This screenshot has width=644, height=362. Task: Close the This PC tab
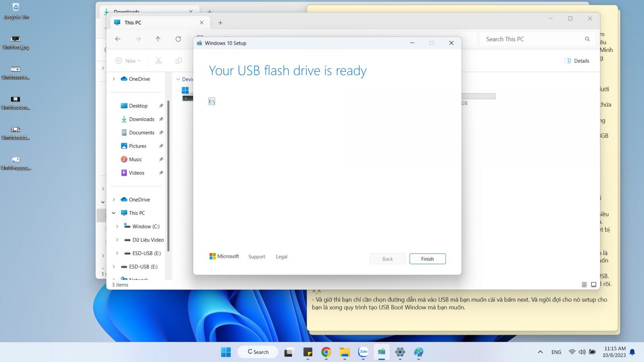tap(202, 23)
